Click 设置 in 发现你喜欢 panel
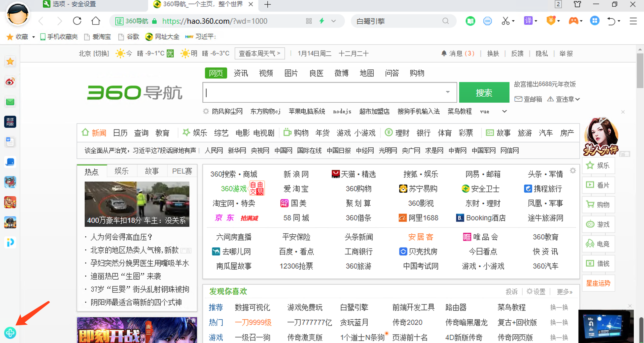 [536, 291]
